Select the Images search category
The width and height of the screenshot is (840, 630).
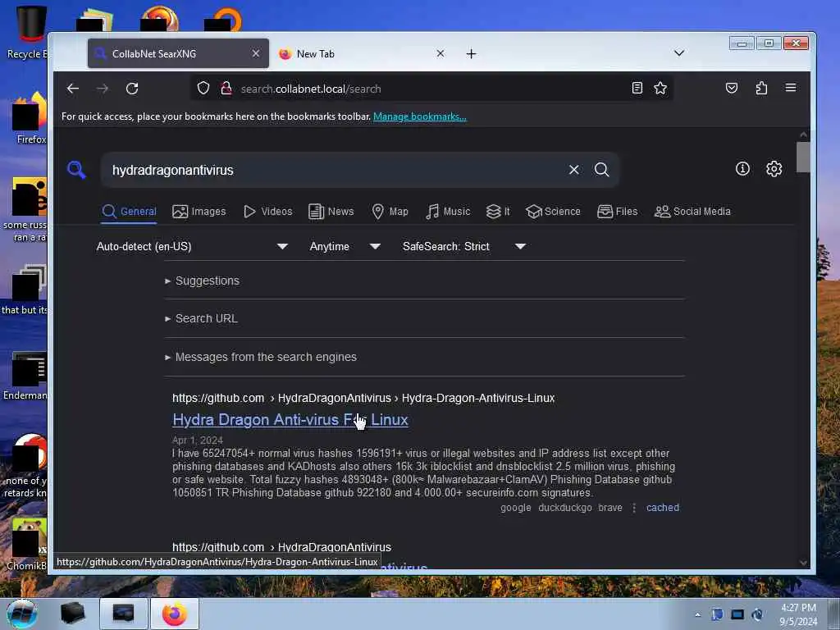click(199, 212)
